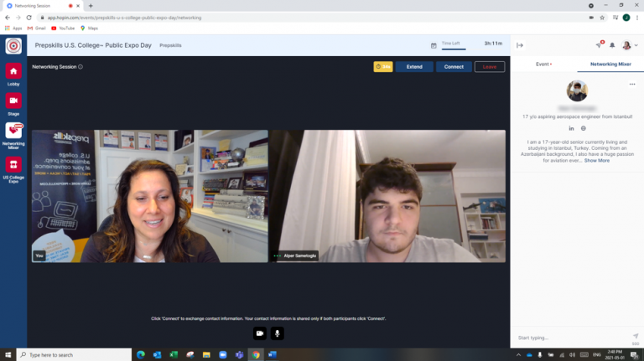This screenshot has width=644, height=361.
Task: Show info about the Networking Session
Action: 80,67
